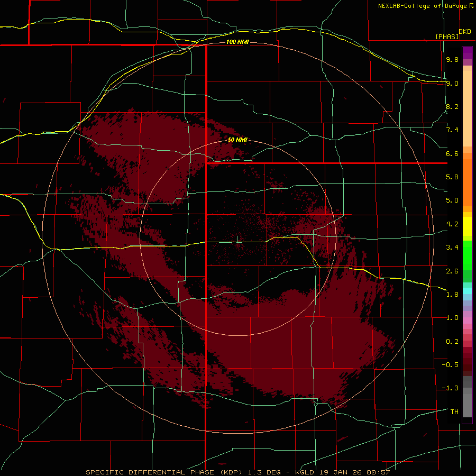Click the Specific Differential Phase KGLD caption
Screen dimensions: 476x476
click(x=237, y=472)
